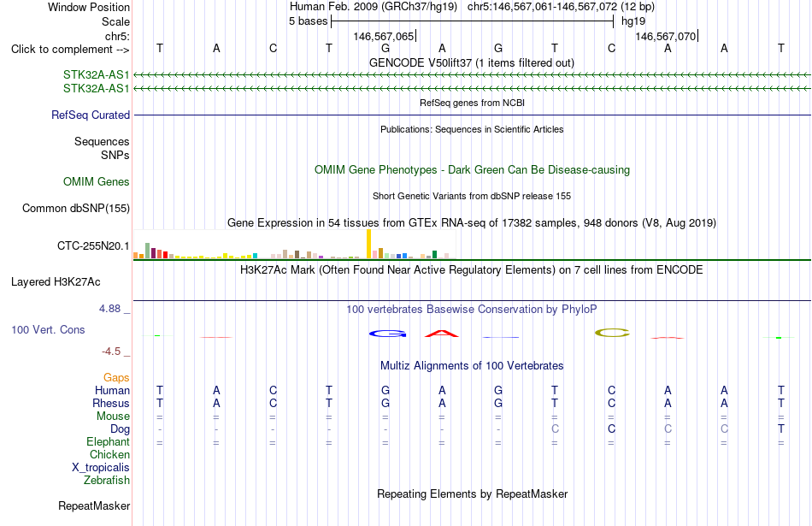This screenshot has width=812, height=526.
Task: Click the 'Click to complement -->' label
Action: (x=70, y=50)
